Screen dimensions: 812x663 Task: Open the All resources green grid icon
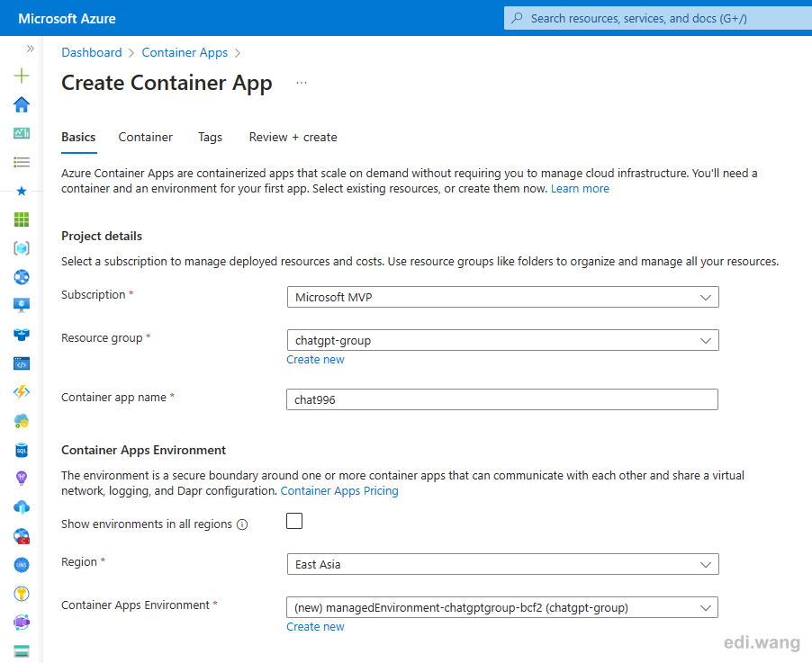[22, 220]
